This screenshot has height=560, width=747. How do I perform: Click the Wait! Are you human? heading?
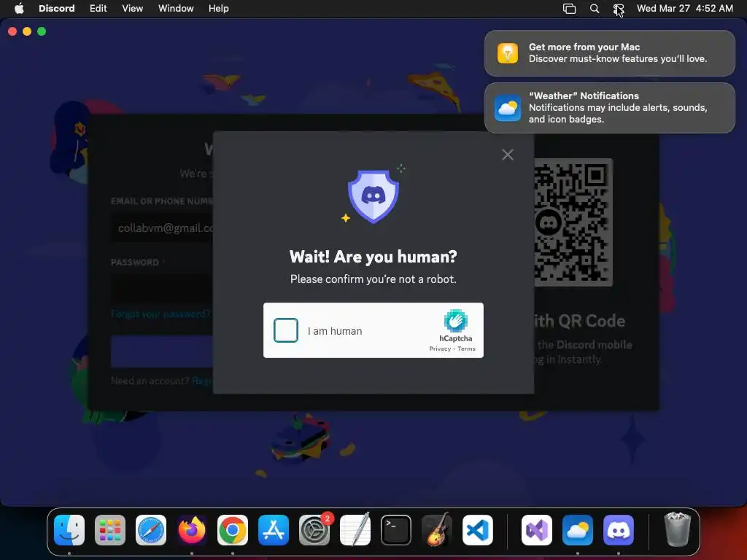[x=373, y=257]
